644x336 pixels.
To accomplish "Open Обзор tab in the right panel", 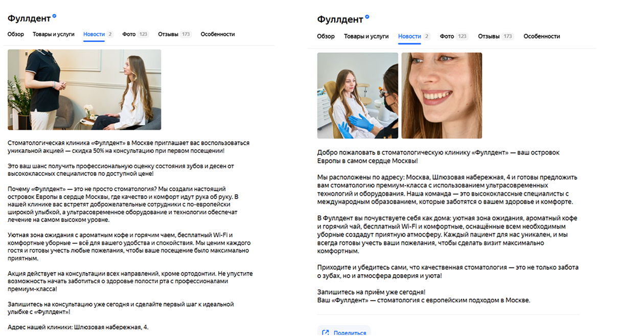I will coord(326,36).
